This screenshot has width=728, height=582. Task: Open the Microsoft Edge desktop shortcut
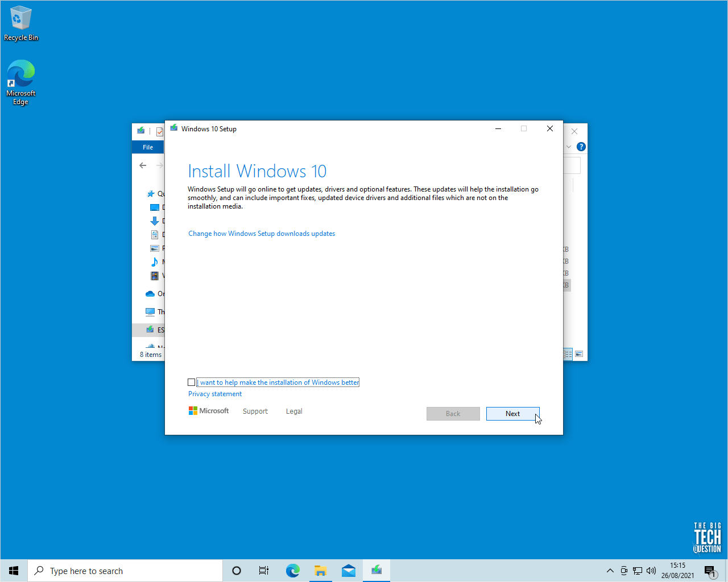pos(21,82)
